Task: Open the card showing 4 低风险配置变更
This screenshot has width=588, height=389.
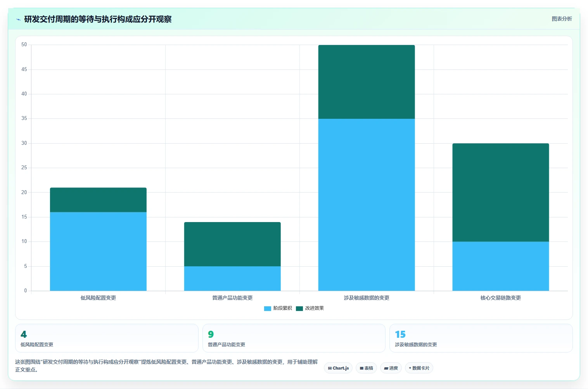Action: (107, 338)
